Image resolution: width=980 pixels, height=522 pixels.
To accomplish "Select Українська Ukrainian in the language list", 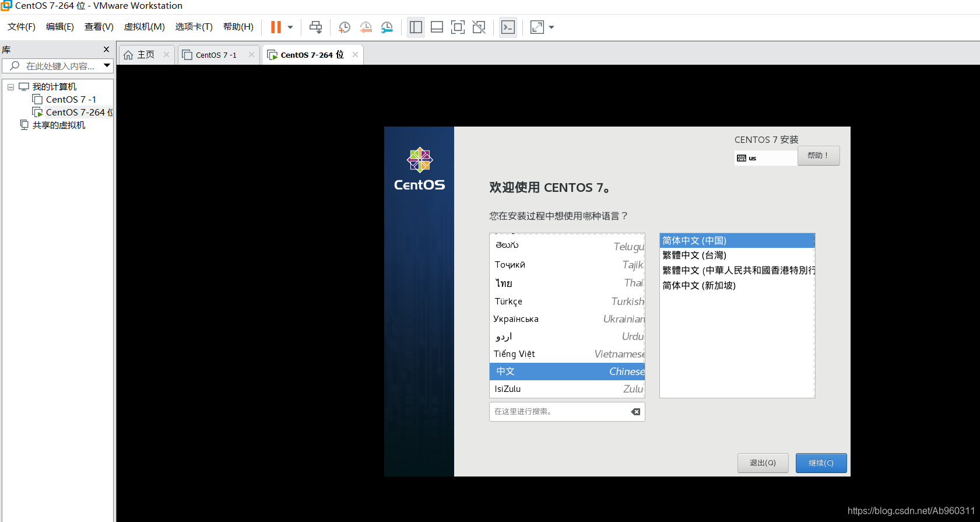I will [x=567, y=319].
